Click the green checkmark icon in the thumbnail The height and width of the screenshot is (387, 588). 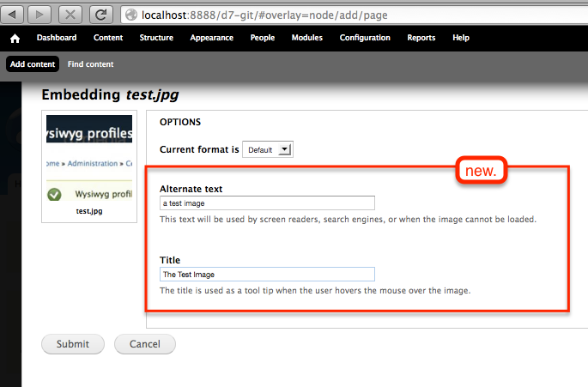point(54,194)
